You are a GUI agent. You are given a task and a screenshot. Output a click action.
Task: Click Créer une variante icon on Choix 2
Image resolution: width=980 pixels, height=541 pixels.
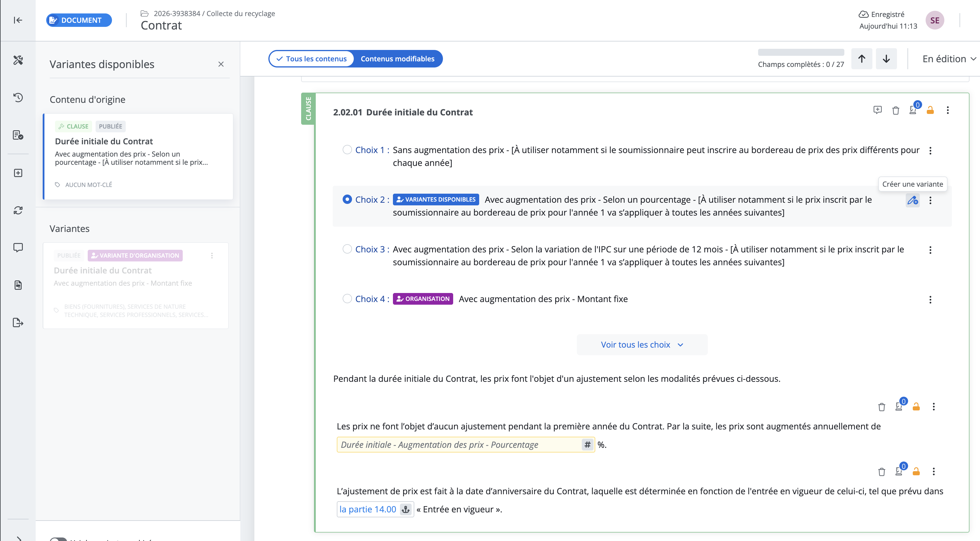912,200
